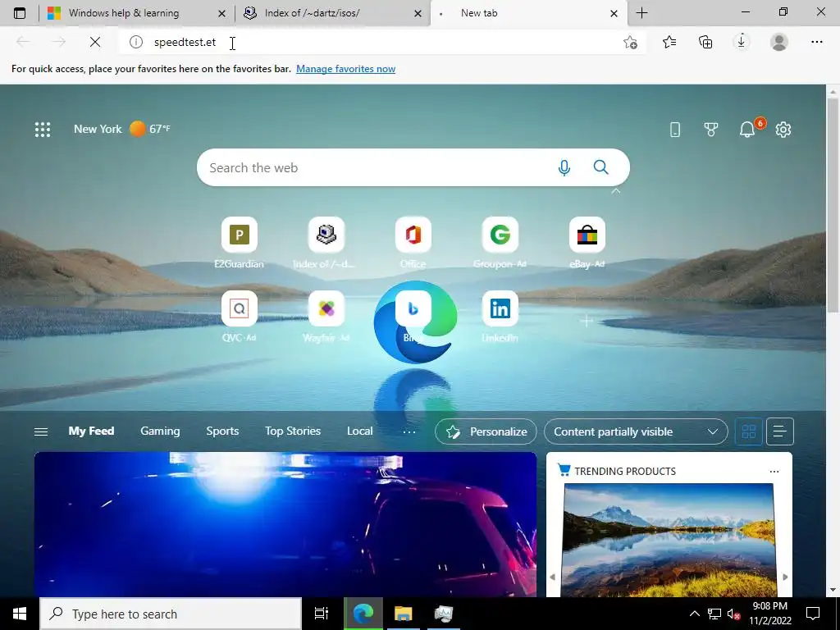The image size is (840, 630).
Task: Expand Content partially visible dropdown
Action: (x=636, y=431)
